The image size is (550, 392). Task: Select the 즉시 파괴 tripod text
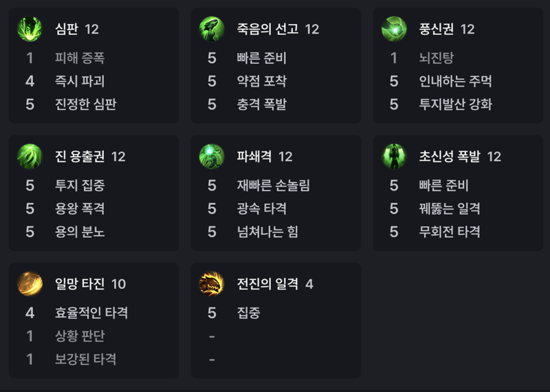[x=80, y=81]
